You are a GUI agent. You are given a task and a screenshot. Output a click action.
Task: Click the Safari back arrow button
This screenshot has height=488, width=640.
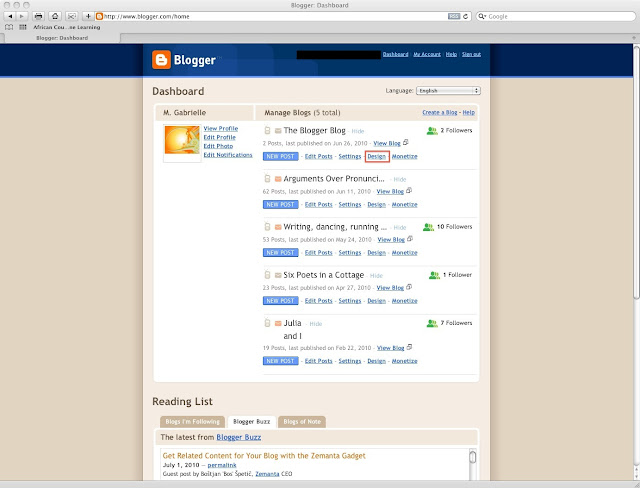(10, 16)
